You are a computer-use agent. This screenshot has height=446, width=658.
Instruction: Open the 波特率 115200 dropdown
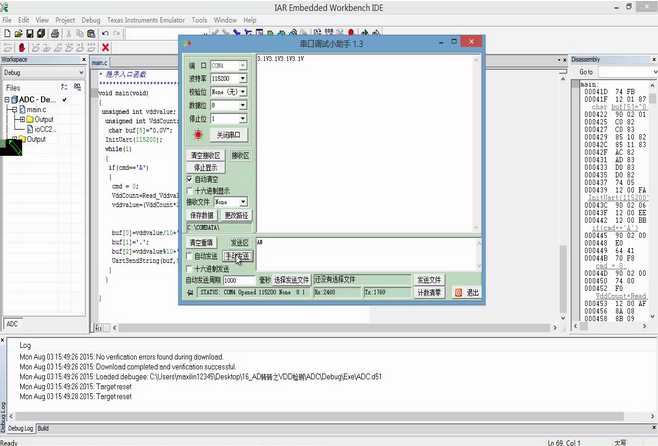pyautogui.click(x=243, y=78)
